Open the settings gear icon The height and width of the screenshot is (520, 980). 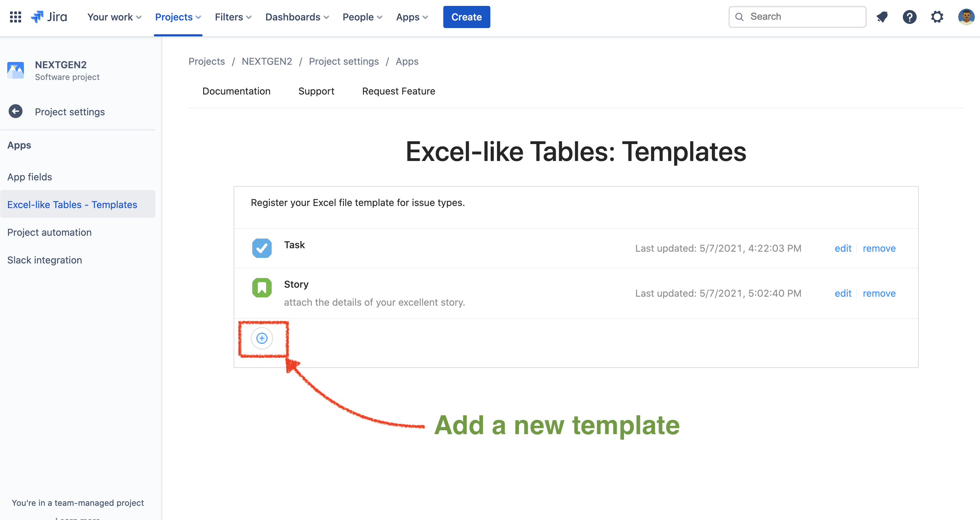(937, 17)
